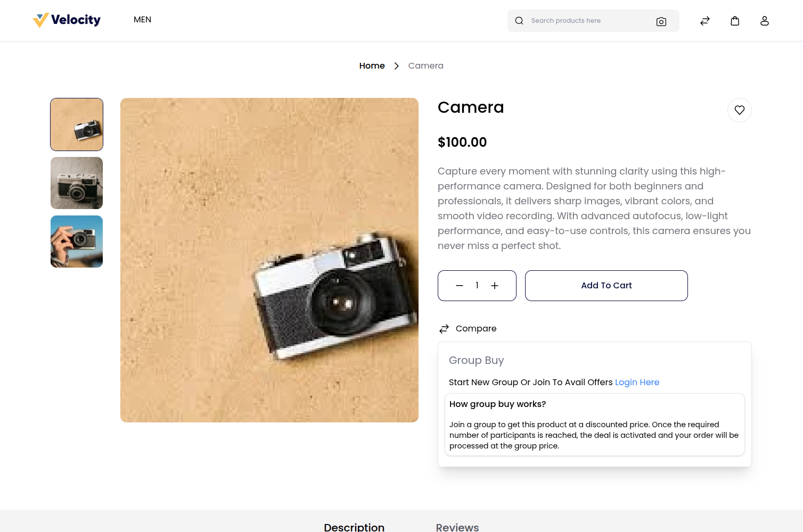Screen dimensions: 803x532
Task: Open the shopping cart icon
Action: 735,20
